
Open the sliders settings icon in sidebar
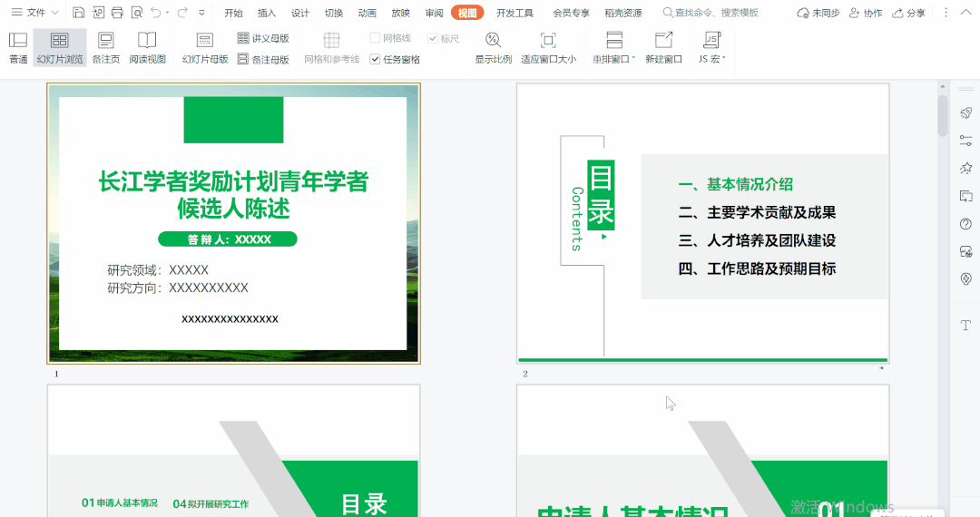(965, 141)
